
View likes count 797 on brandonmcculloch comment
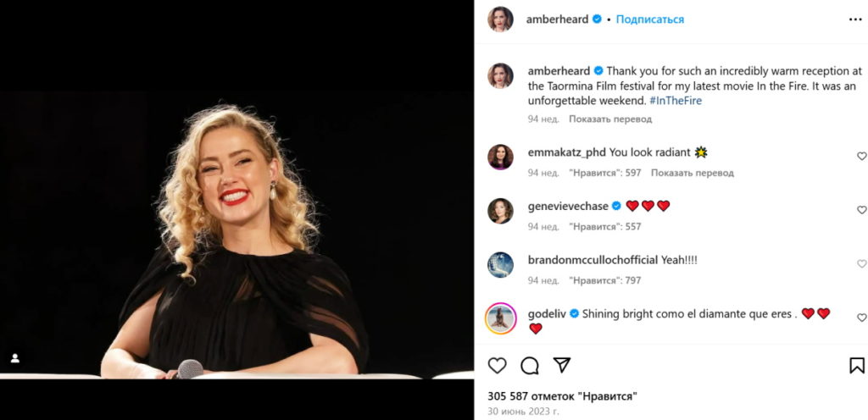tap(604, 280)
